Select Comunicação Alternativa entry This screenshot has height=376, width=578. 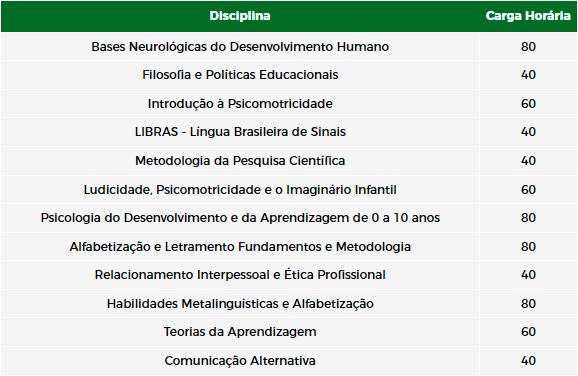[x=240, y=361]
